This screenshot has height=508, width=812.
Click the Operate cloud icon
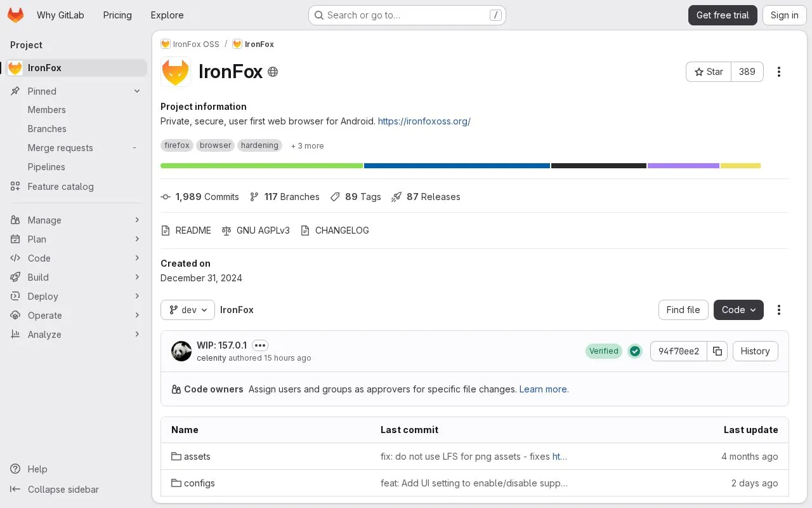click(15, 316)
